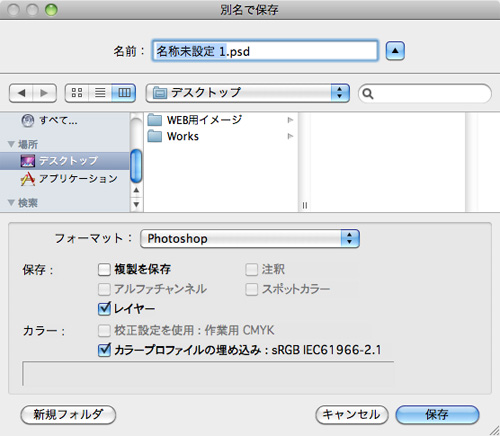
Task: Go back with the left arrow button
Action: point(21,93)
